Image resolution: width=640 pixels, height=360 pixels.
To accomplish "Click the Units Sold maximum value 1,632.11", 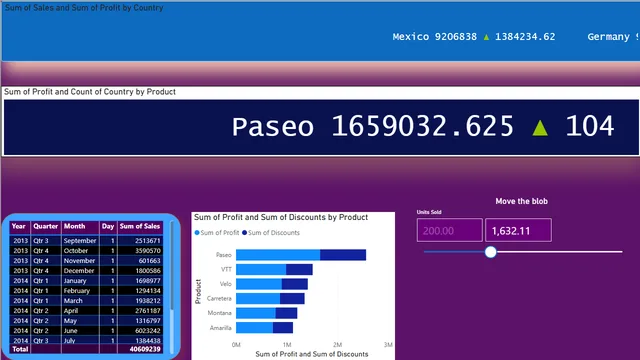I will (x=518, y=230).
